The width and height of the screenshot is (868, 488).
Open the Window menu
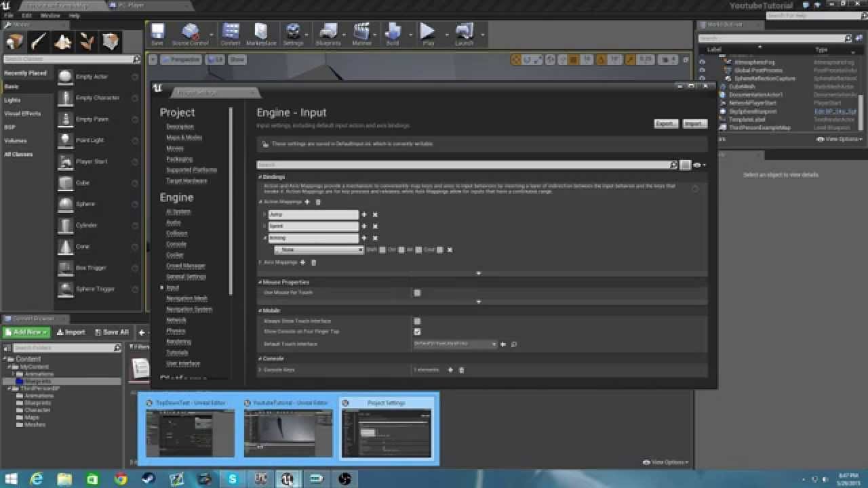click(50, 15)
